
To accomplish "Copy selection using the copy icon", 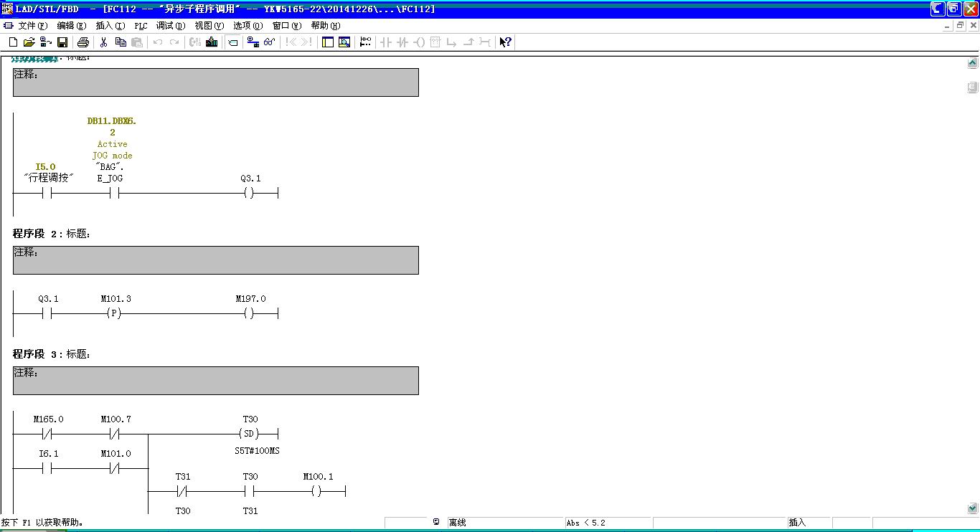I will (x=121, y=42).
